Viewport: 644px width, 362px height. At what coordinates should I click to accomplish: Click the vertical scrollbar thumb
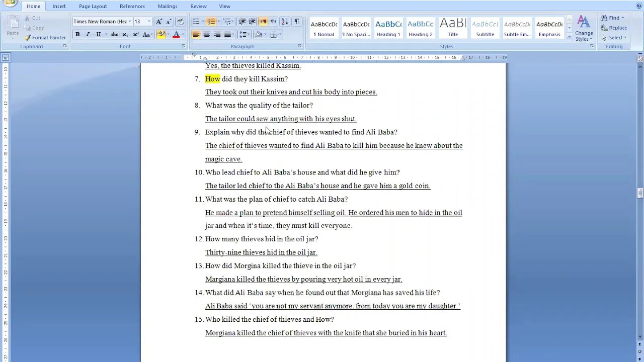click(640, 193)
